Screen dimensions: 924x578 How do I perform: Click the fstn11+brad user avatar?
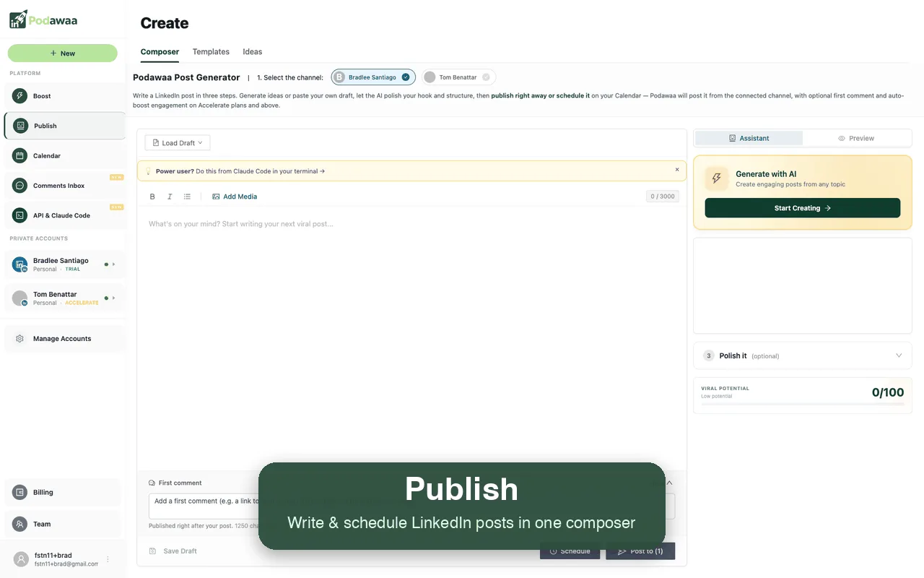(x=21, y=559)
